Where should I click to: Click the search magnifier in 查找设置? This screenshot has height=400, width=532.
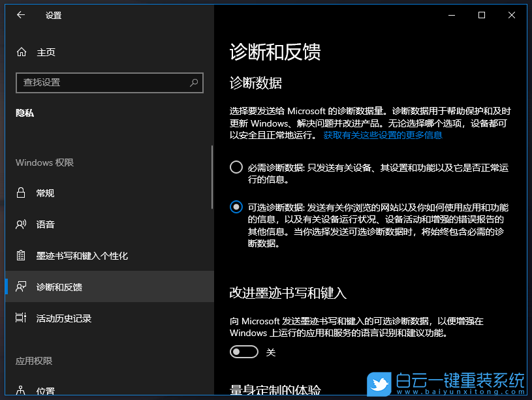coord(193,83)
